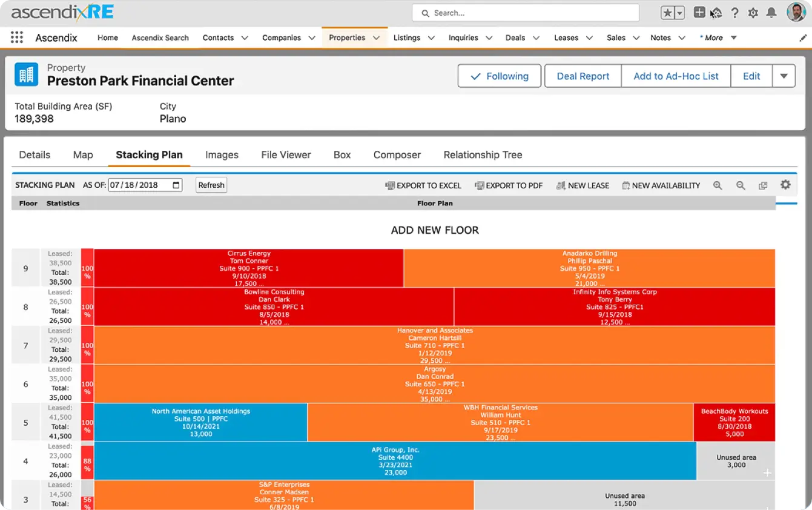Select Infinity Info Systems Corp block
Viewport: 812px width, 510px height.
tap(615, 306)
